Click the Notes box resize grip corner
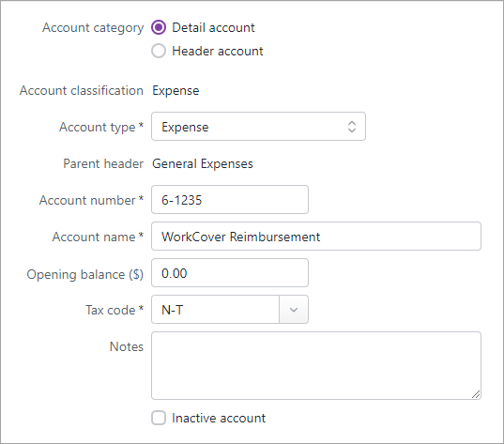504x444 pixels. point(476,394)
